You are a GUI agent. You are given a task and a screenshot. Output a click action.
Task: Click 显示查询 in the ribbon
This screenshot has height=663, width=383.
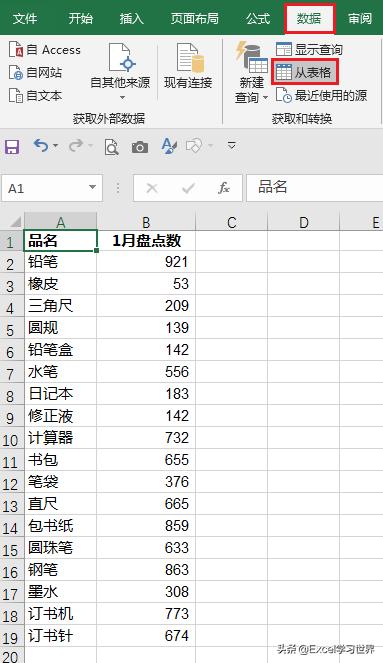tap(309, 49)
